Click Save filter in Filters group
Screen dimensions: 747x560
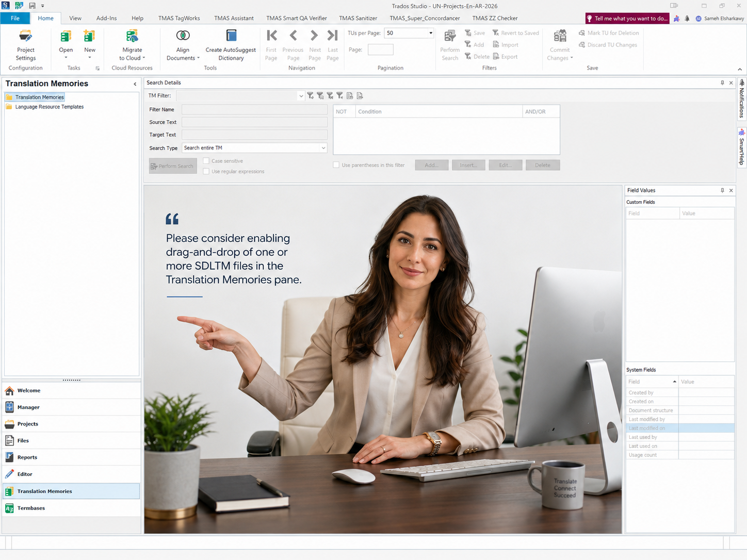(475, 33)
